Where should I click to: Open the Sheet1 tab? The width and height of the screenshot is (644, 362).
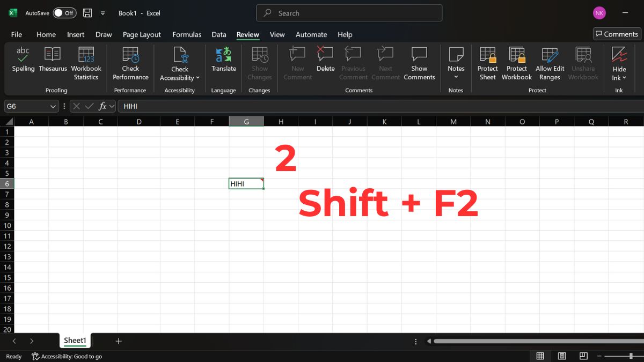75,340
